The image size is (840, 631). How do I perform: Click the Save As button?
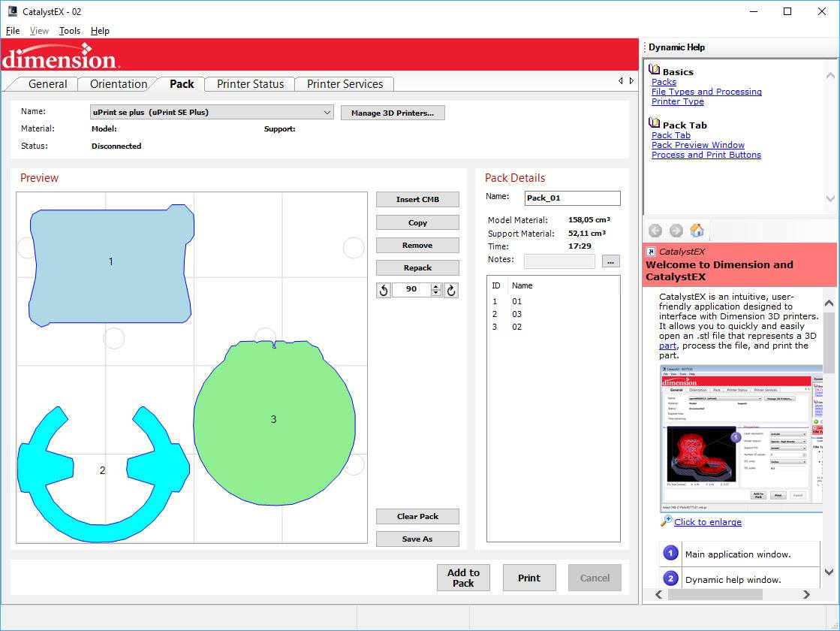(x=417, y=539)
